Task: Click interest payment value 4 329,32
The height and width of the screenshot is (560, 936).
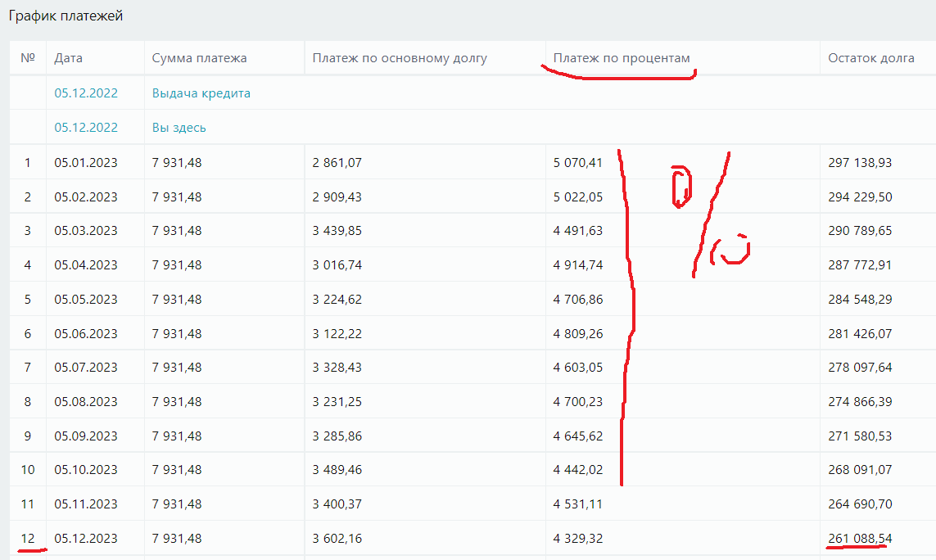Action: tap(578, 539)
